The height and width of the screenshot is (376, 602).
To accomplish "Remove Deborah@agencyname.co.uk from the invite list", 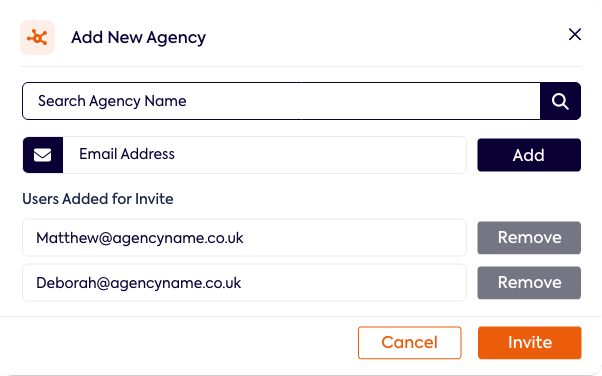I will 529,283.
